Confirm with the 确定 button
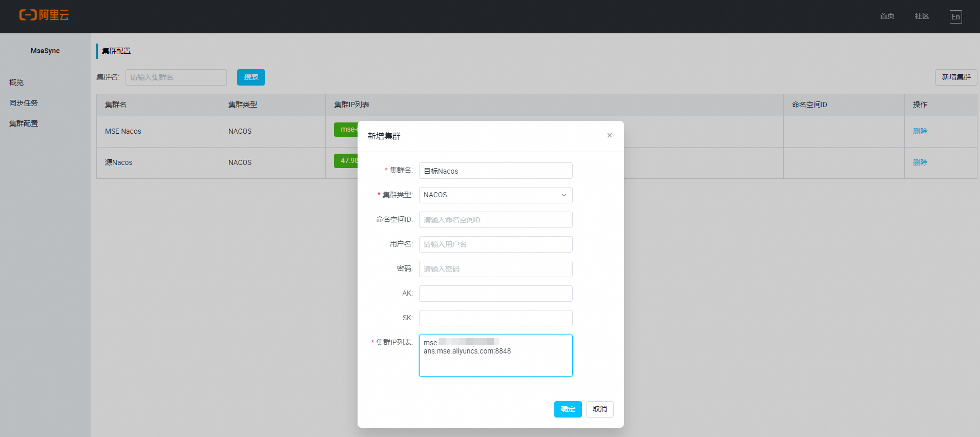The width and height of the screenshot is (980, 437). click(568, 409)
